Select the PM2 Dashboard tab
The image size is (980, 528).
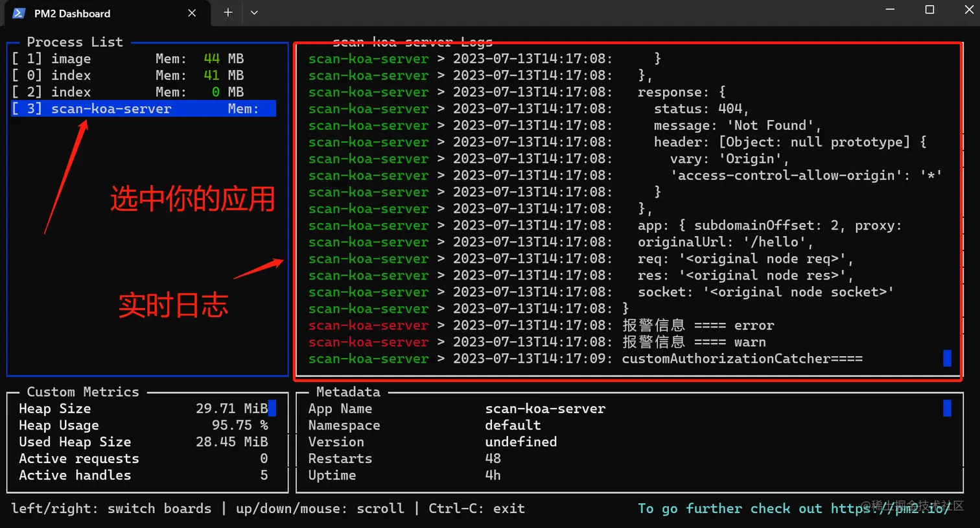click(106, 13)
